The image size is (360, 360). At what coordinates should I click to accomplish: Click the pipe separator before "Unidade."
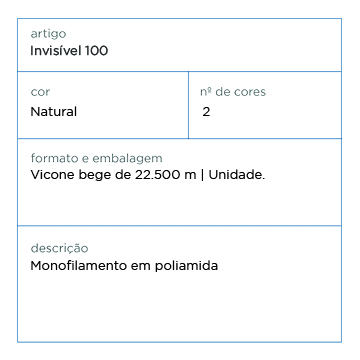tap(203, 175)
